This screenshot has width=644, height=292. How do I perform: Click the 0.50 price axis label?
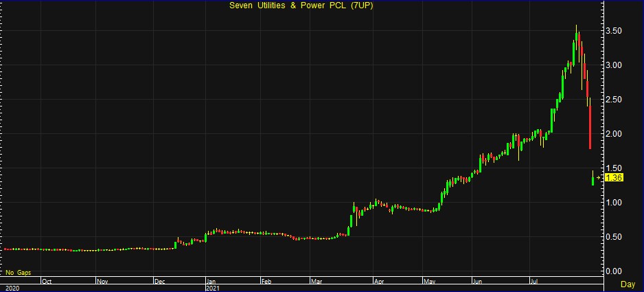coord(613,236)
